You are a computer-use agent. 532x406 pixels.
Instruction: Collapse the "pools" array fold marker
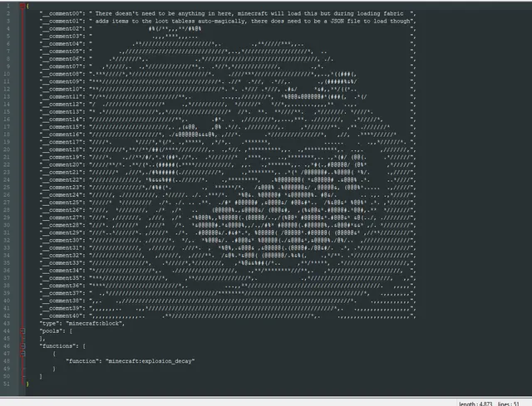[22, 331]
